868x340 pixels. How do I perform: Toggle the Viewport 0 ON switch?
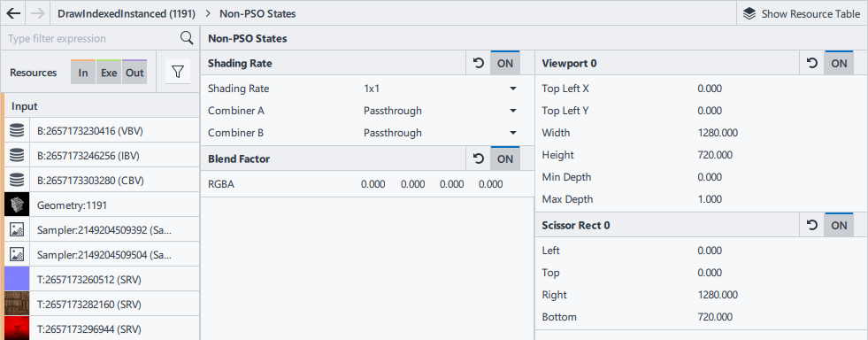pos(839,63)
